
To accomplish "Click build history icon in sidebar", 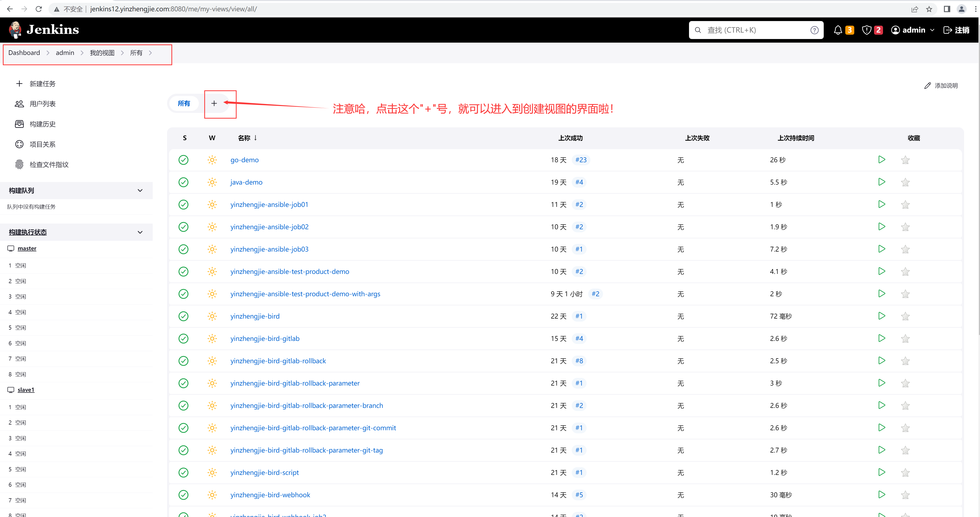I will 19,124.
